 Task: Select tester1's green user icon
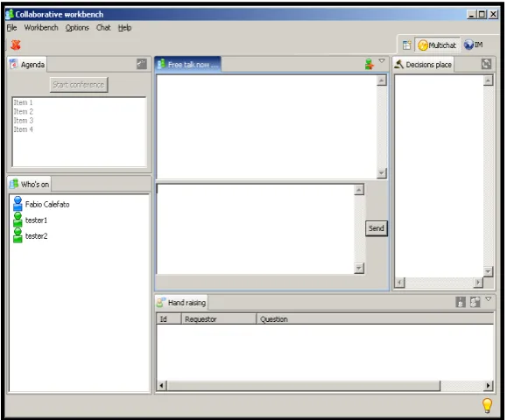[18, 220]
